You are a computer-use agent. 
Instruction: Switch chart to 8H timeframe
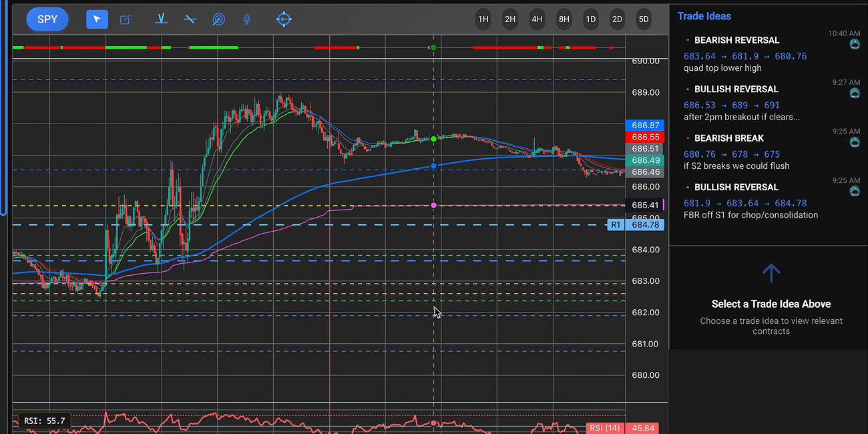564,19
